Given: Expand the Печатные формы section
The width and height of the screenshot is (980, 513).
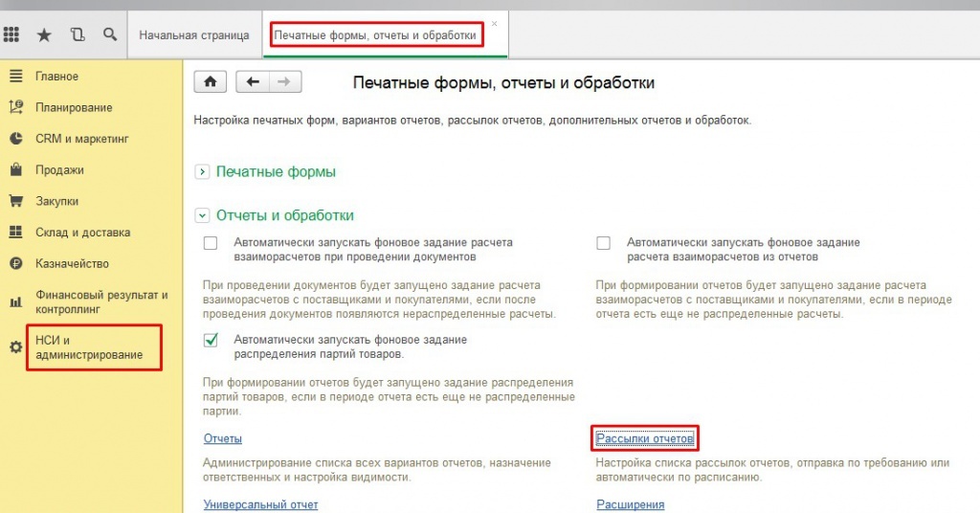Looking at the screenshot, I should tap(202, 172).
